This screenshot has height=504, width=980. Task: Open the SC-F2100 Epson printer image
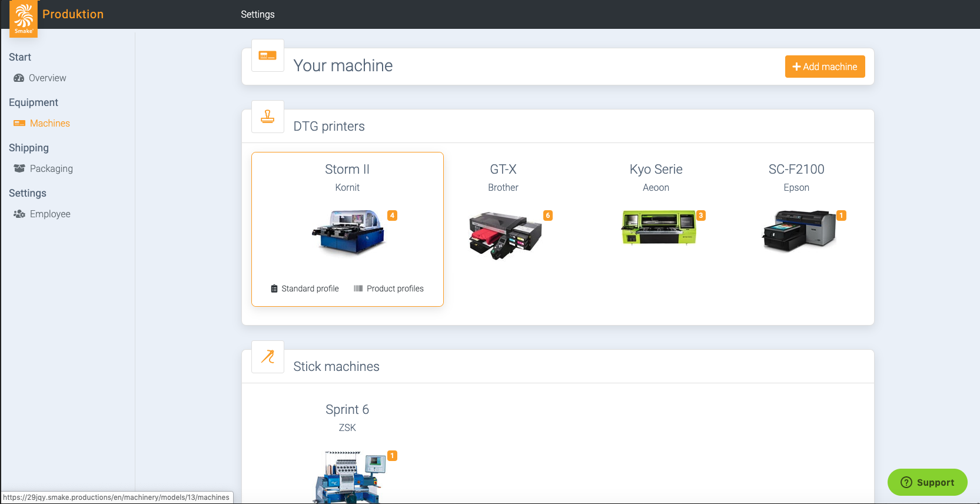[799, 231]
